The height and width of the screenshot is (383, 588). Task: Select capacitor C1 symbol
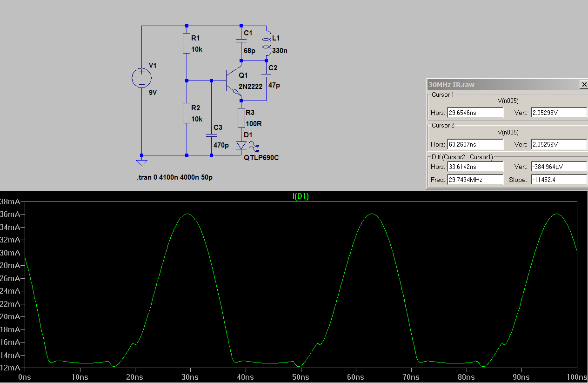point(241,40)
